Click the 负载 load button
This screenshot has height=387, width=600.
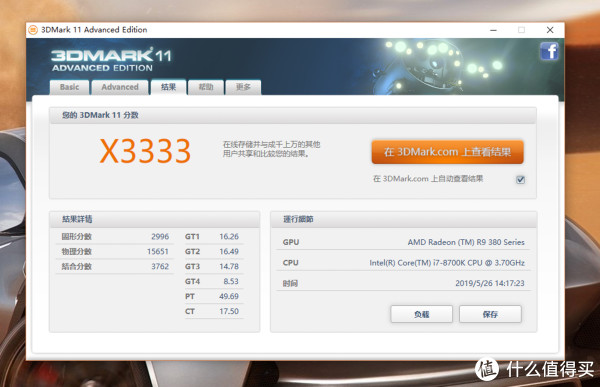(421, 314)
